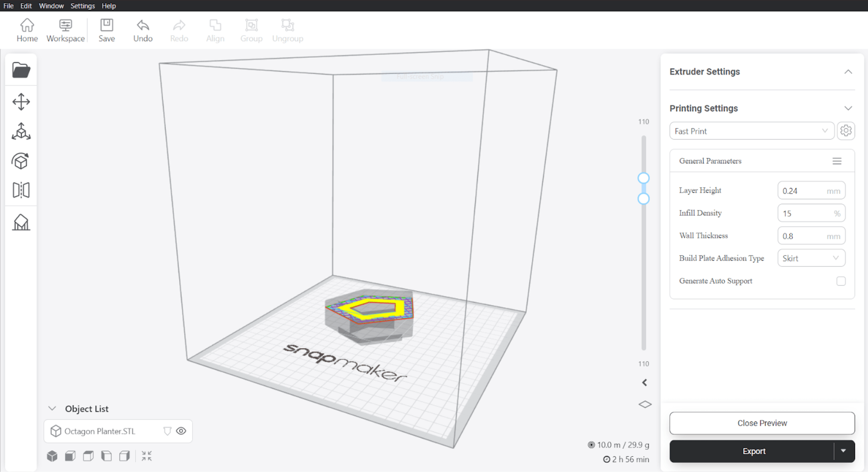Toggle visibility of Octagon Planter.STL

point(181,431)
